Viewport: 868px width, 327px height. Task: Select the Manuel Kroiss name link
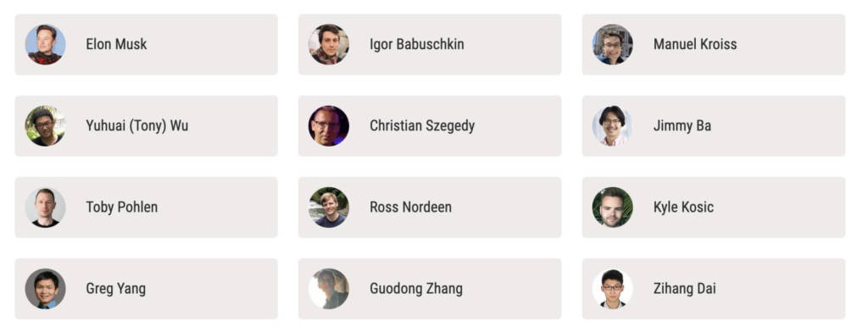coord(695,44)
